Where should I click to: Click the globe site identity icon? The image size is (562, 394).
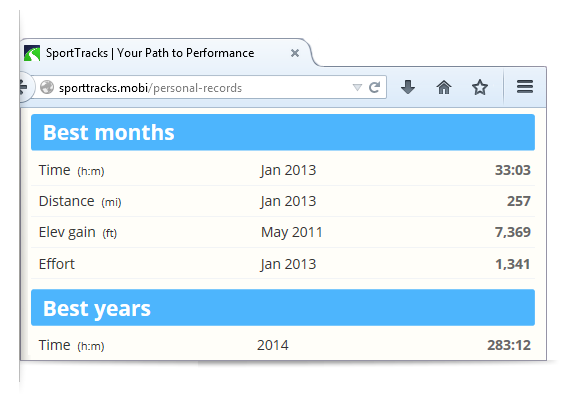coord(47,87)
